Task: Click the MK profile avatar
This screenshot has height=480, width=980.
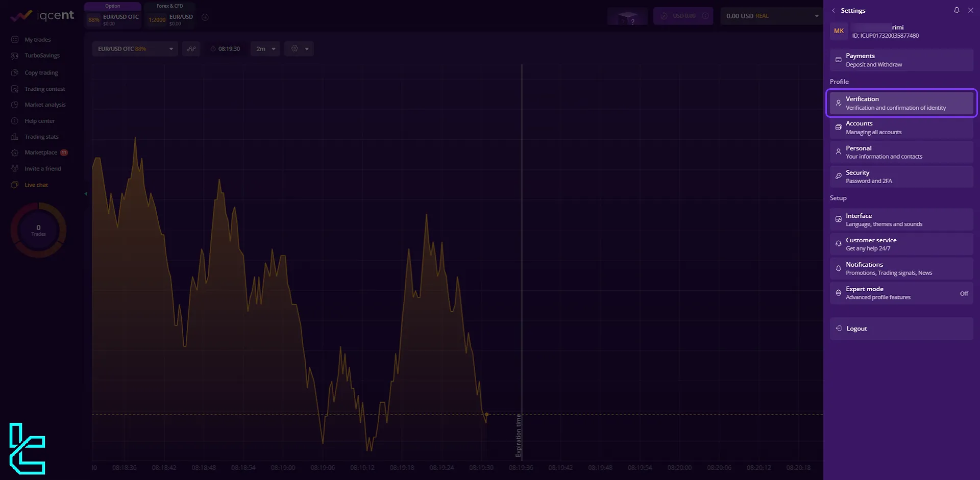Action: pyautogui.click(x=839, y=31)
